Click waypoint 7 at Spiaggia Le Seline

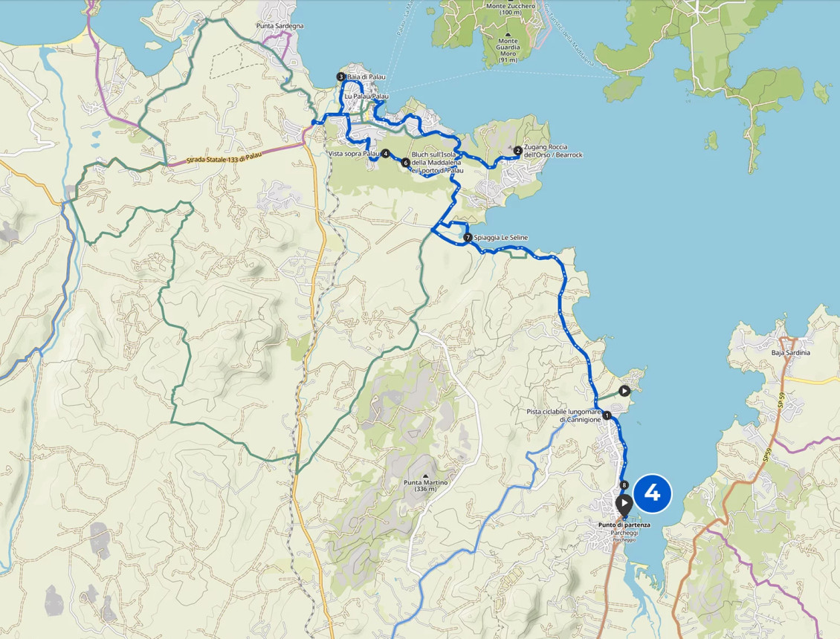point(468,237)
